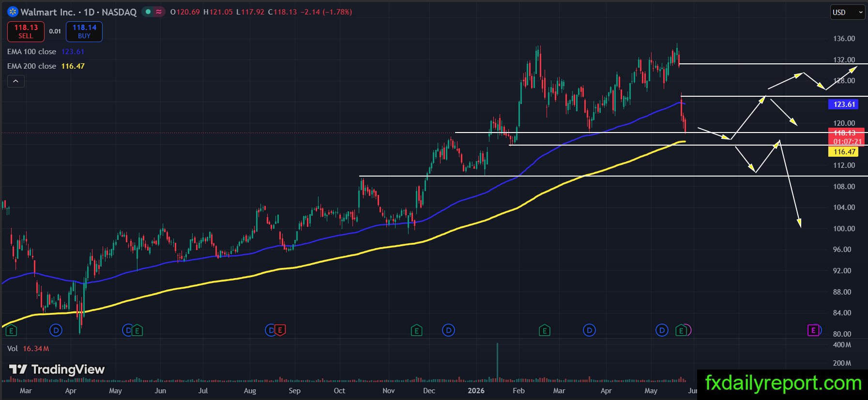Screen dimensions: 868x400
Task: Open the green earnings marker in late May 2026
Action: (682, 330)
